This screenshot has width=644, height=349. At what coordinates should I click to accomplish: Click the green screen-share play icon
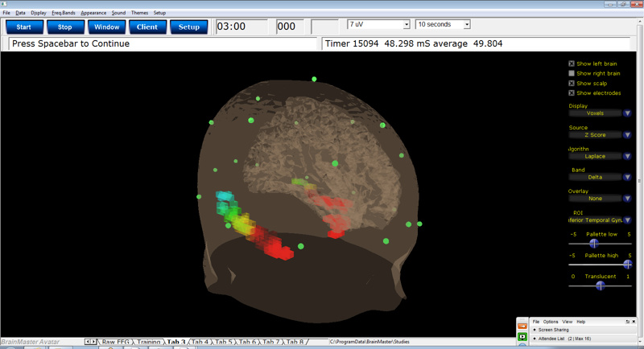point(522,337)
